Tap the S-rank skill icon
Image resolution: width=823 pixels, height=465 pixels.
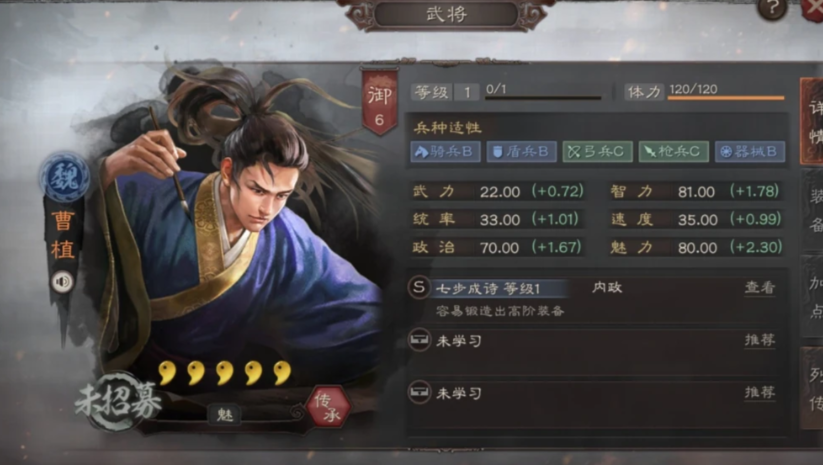click(418, 287)
